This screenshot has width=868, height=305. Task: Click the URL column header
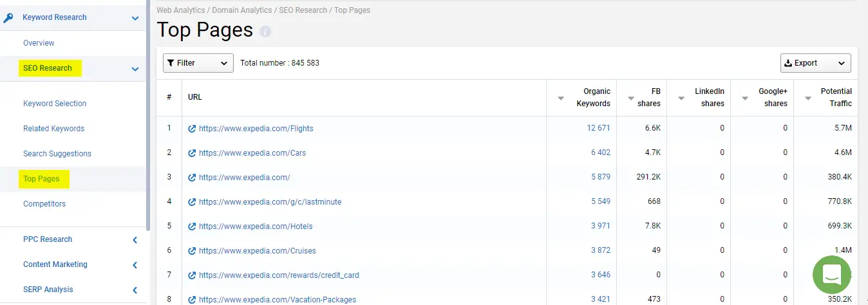pos(194,97)
